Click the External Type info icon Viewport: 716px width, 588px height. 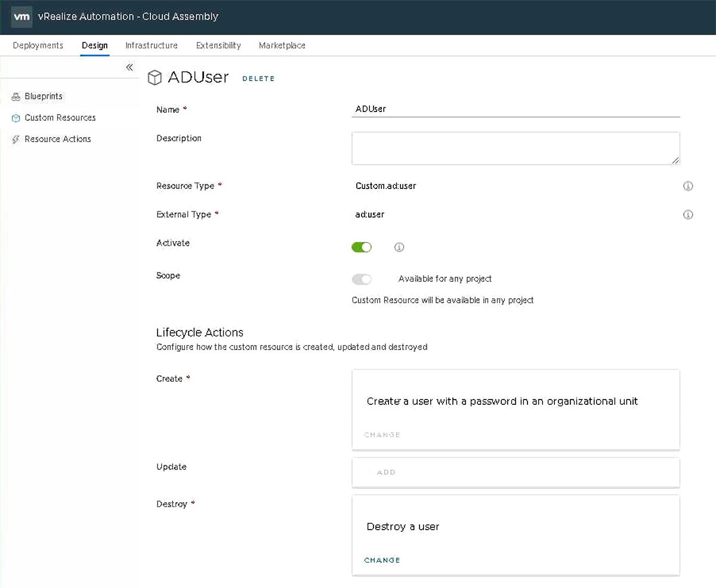tap(688, 215)
